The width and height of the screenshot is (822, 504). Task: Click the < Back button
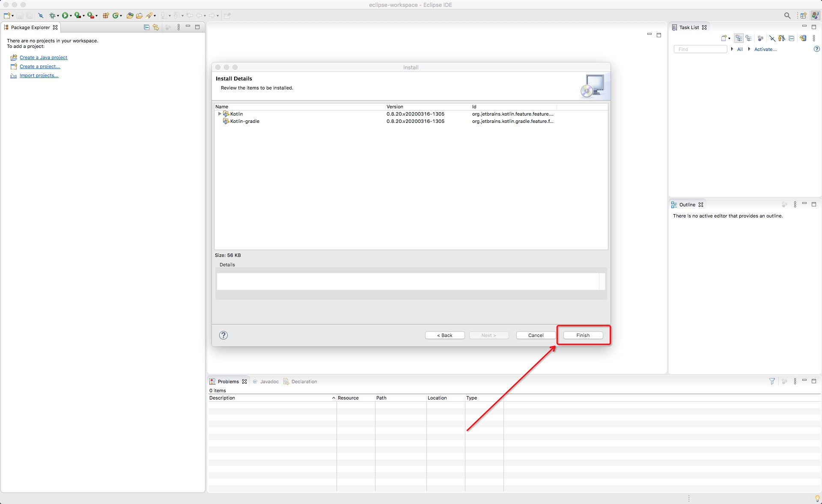(x=445, y=335)
